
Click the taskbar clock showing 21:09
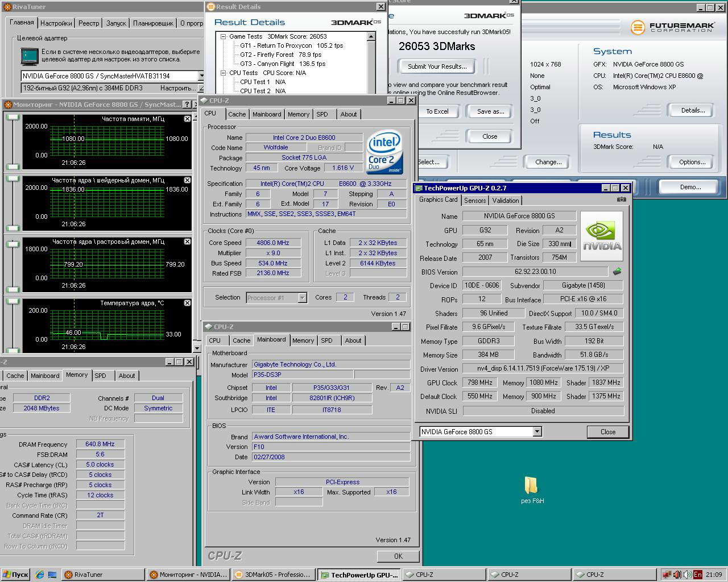pos(714,575)
